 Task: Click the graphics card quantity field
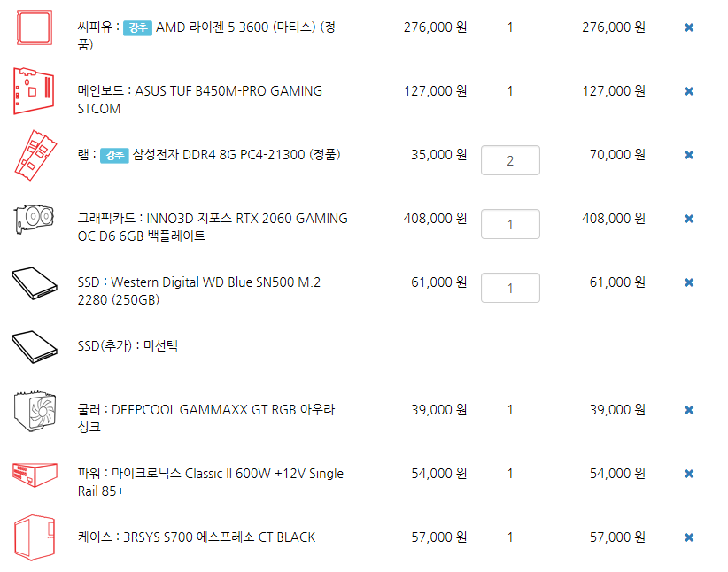point(510,224)
